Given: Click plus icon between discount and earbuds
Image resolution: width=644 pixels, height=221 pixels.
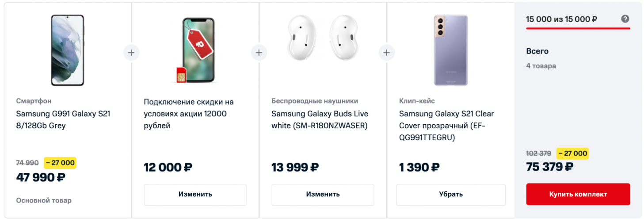Looking at the screenshot, I should point(259,53).
